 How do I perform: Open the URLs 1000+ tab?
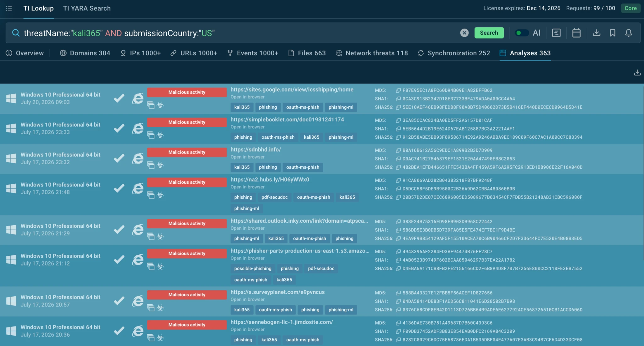pos(194,53)
